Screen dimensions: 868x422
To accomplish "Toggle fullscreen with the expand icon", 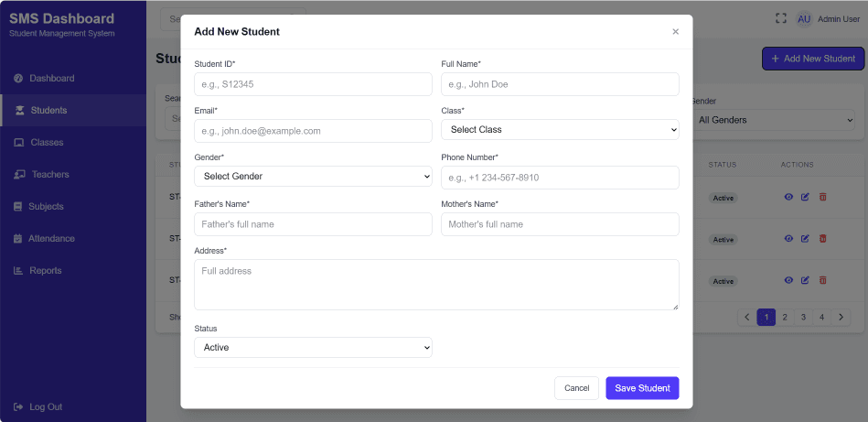I will click(x=780, y=19).
